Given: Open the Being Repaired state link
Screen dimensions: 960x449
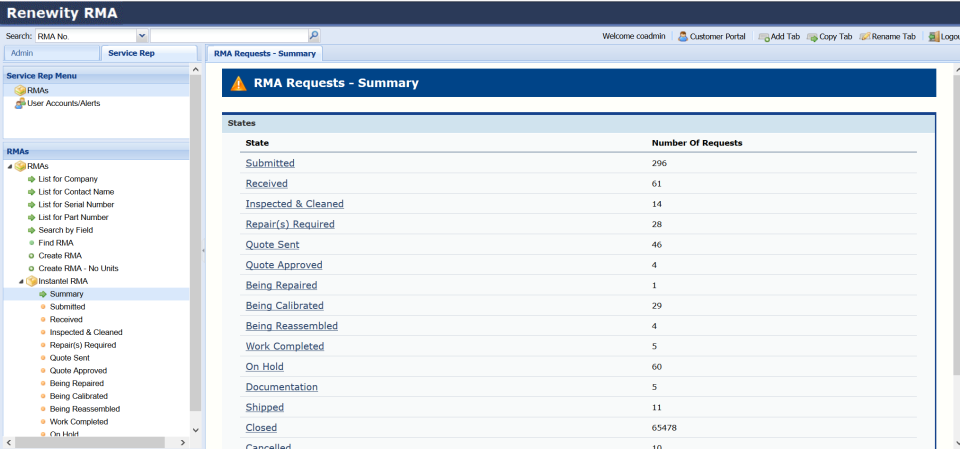Looking at the screenshot, I should [282, 285].
